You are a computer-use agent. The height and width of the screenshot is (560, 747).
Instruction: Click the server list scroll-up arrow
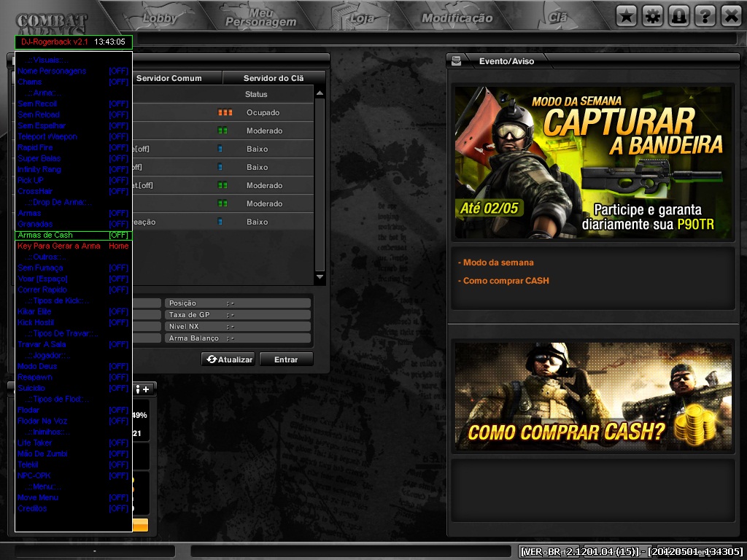pyautogui.click(x=320, y=93)
